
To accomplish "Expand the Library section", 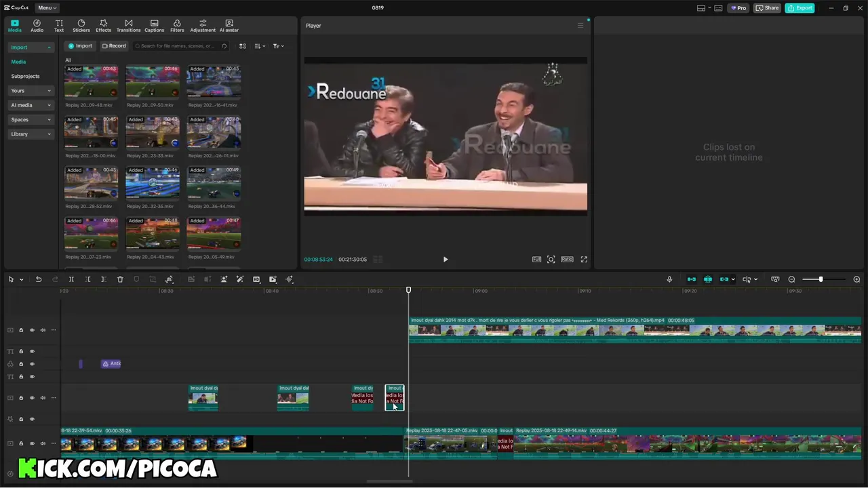I will click(x=31, y=134).
